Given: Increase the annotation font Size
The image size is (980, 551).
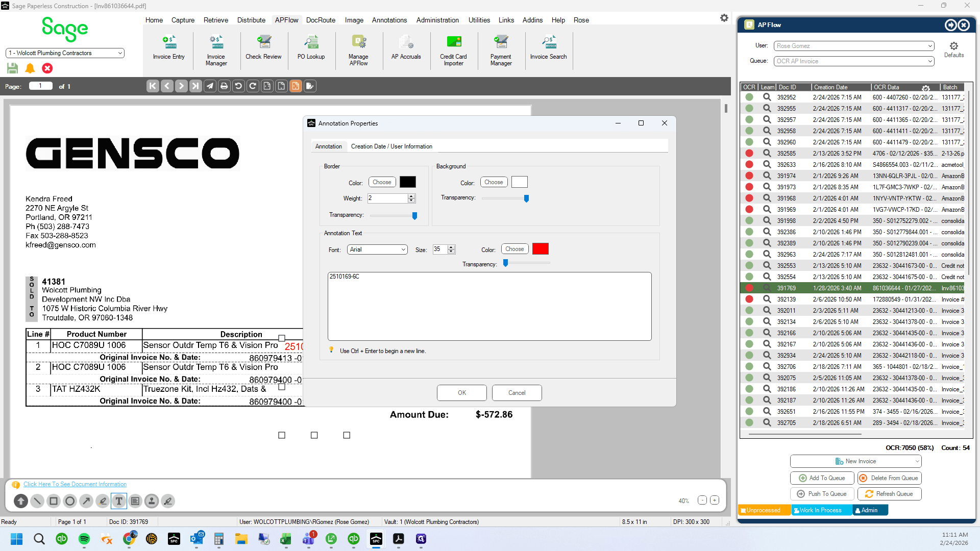Looking at the screenshot, I should (451, 247).
